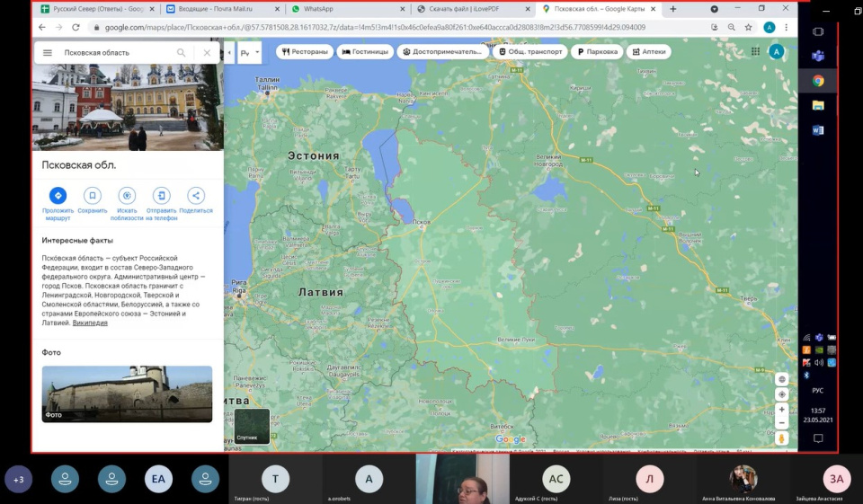Open the Википедия link
Viewport: 863px width, 504px height.
(x=90, y=323)
